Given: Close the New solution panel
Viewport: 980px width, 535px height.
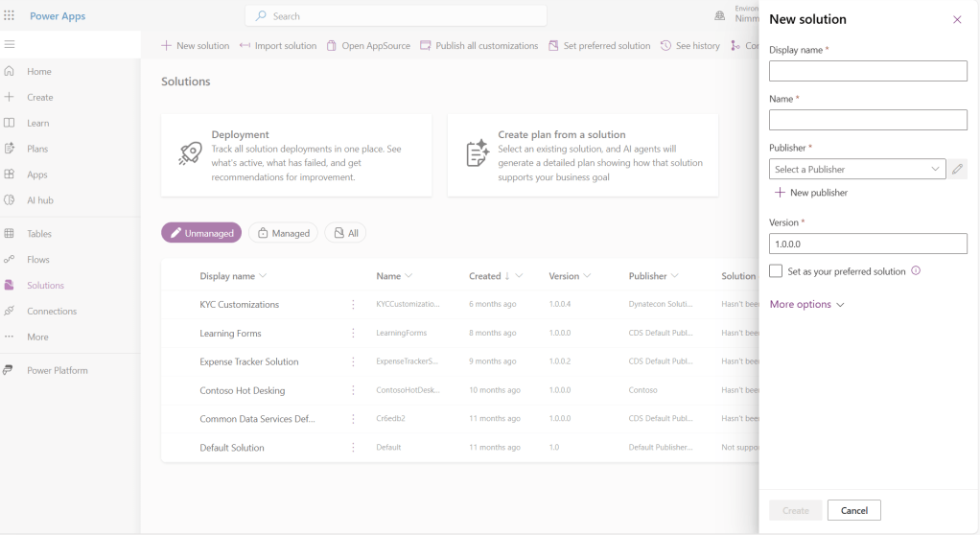Looking at the screenshot, I should click(957, 19).
